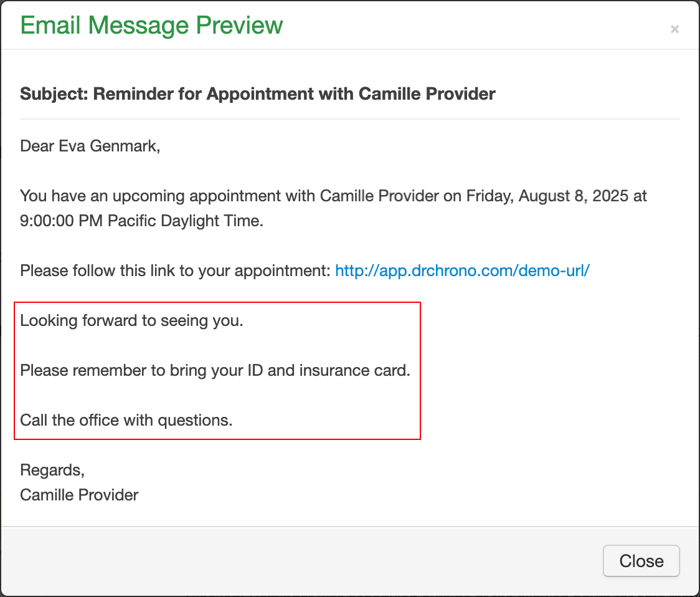Image resolution: width=700 pixels, height=597 pixels.
Task: Click the "9:00:00 PM Pacific Daylight Time" text
Action: pos(142,221)
